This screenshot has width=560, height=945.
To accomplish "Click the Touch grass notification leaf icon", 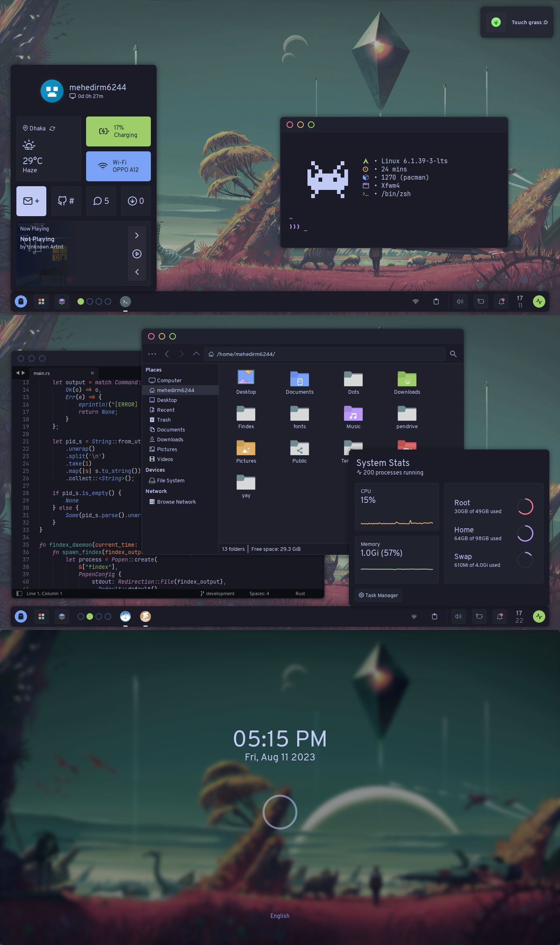I will [x=496, y=22].
